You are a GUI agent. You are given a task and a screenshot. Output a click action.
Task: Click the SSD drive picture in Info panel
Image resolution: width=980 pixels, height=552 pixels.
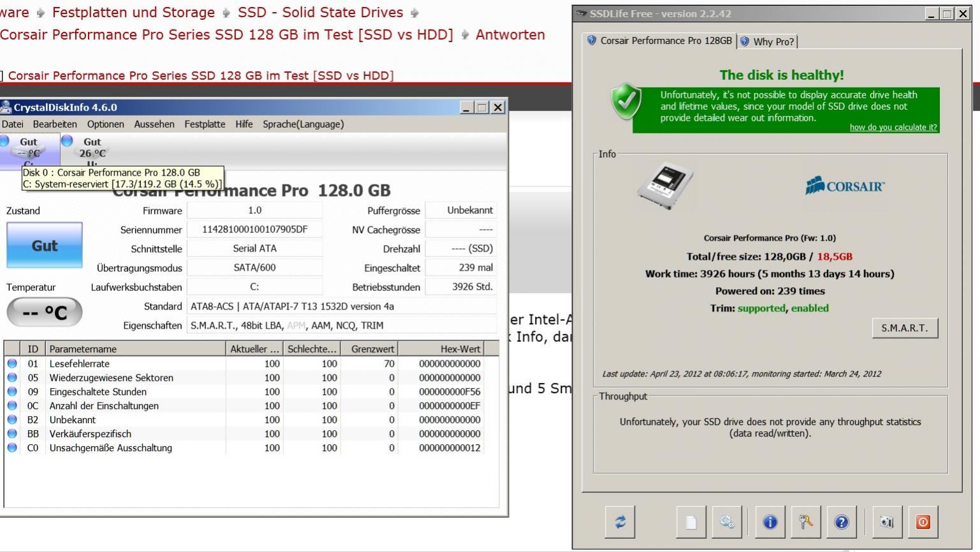coord(665,186)
